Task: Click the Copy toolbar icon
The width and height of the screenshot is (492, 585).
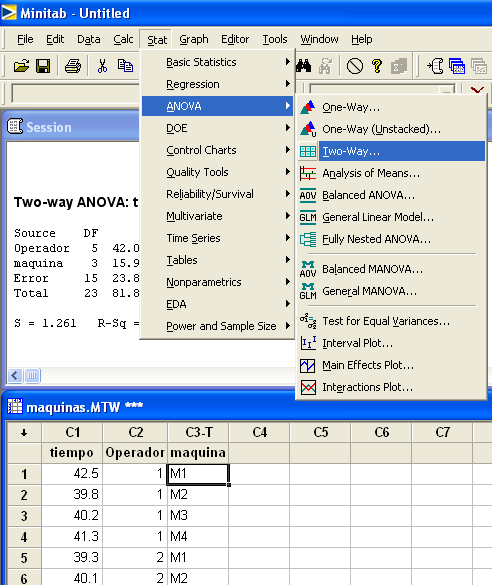Action: (125, 66)
